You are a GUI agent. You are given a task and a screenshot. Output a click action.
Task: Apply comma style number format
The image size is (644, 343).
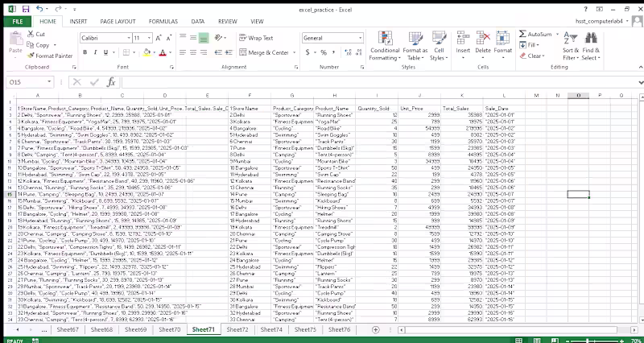click(333, 52)
